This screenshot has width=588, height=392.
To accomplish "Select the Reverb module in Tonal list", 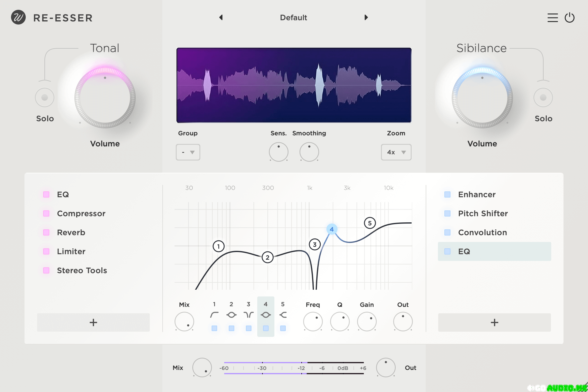I will 71,232.
